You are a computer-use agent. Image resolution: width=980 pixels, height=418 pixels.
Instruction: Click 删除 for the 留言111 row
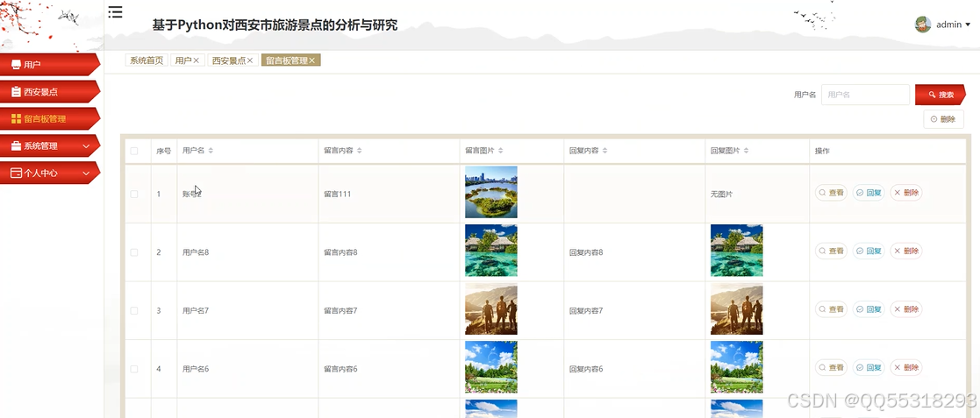pos(906,193)
